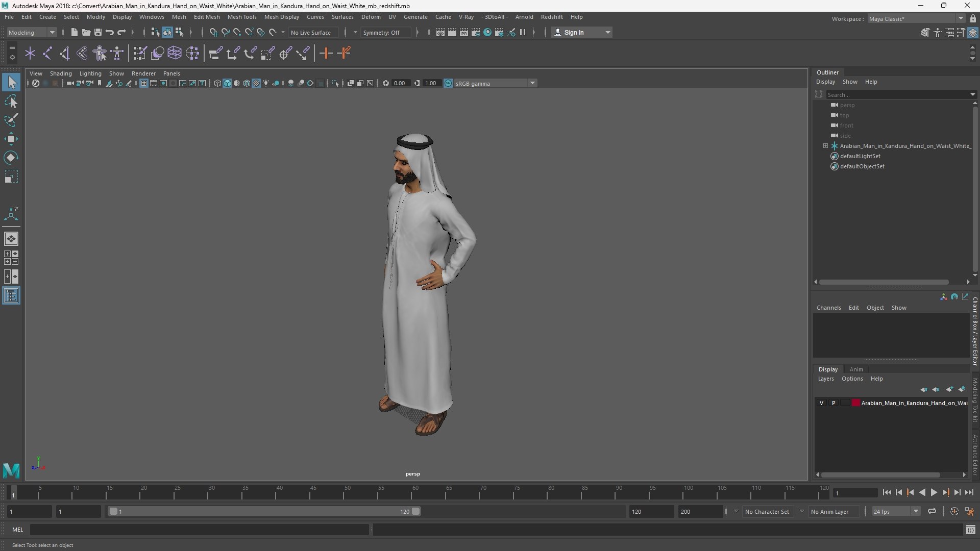This screenshot has height=551, width=980.
Task: Click the create new layer icon
Action: tap(949, 389)
